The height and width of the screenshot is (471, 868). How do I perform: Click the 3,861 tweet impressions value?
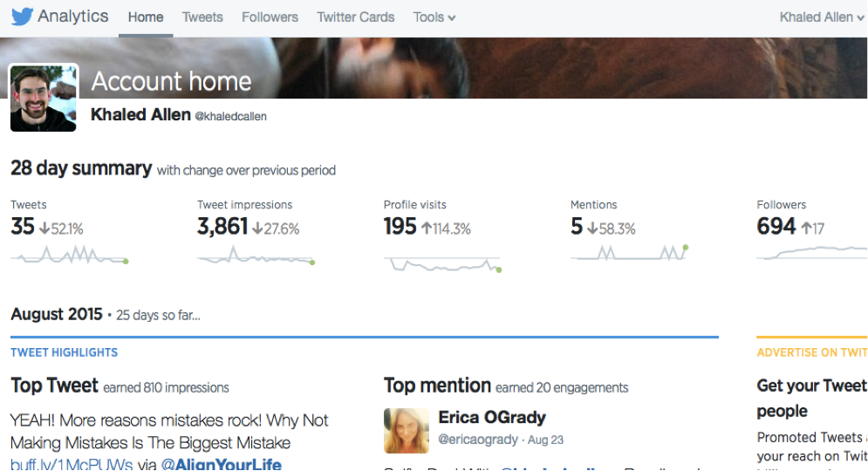(222, 227)
